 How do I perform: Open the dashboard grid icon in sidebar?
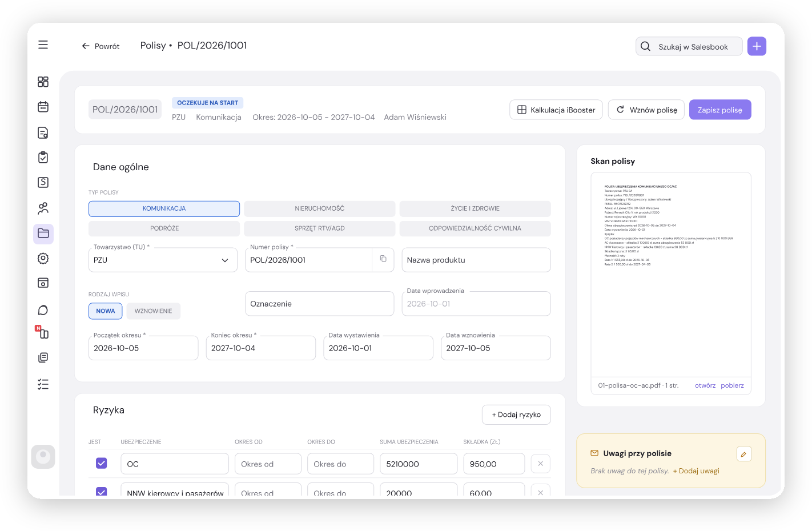43,82
